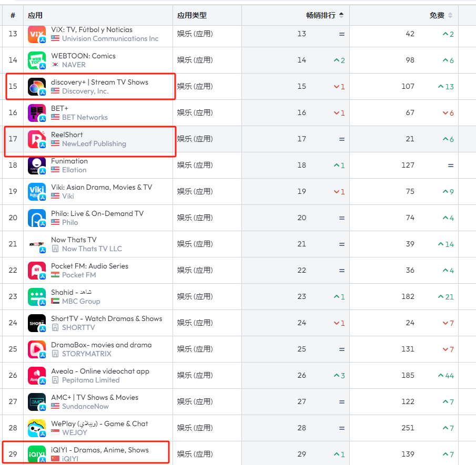The height and width of the screenshot is (465, 476).
Task: Sort by 免费 column arrow
Action: click(x=450, y=15)
